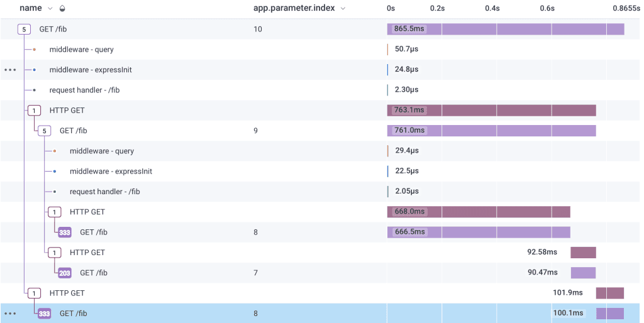Select the HTTP GET row lasting 92.58ms
Screen dimensions: 644x323
tap(87, 253)
